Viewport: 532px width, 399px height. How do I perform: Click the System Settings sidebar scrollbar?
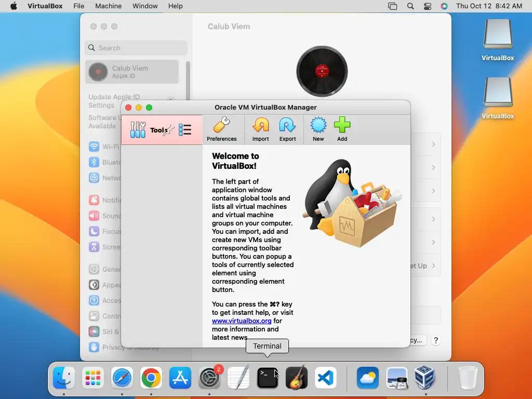tap(188, 81)
